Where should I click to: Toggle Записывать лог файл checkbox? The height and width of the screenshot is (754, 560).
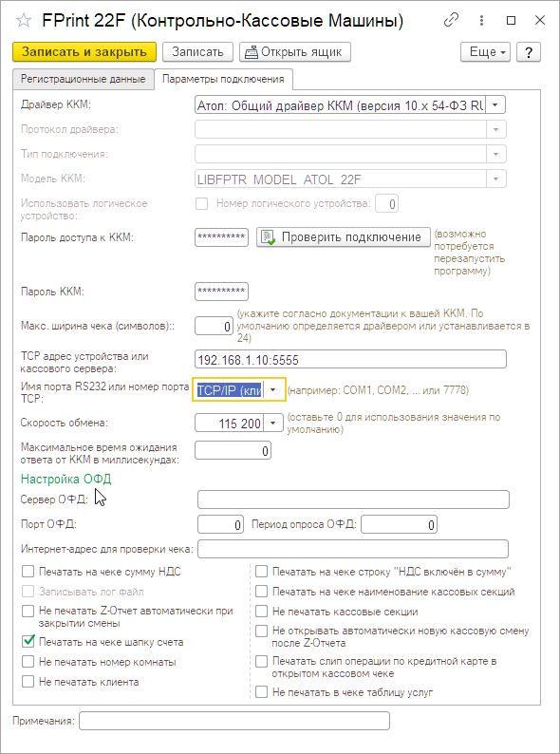click(28, 592)
